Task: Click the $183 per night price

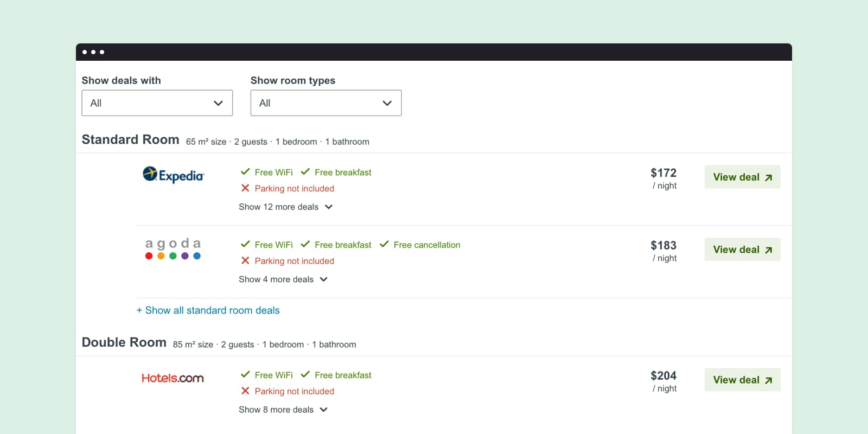Action: coord(663,246)
